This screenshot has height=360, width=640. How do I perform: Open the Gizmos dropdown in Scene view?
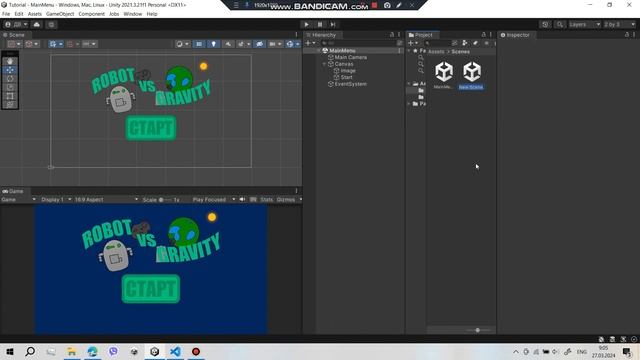click(292, 44)
